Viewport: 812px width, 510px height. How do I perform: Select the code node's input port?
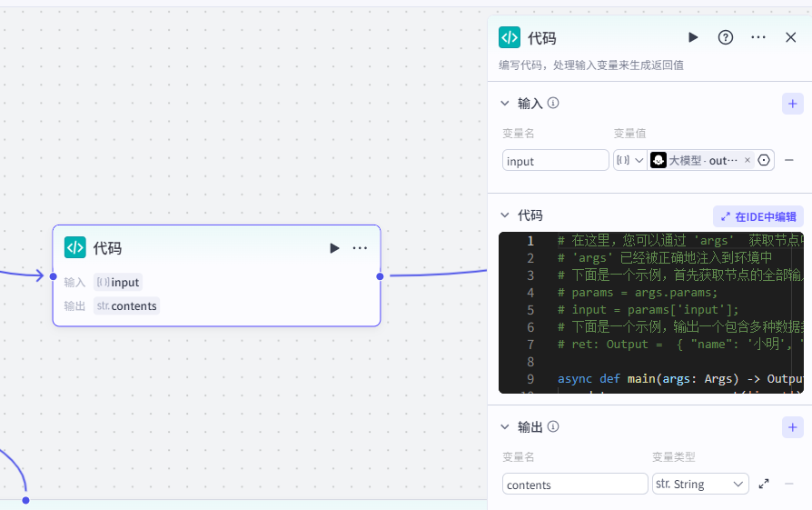pos(53,276)
